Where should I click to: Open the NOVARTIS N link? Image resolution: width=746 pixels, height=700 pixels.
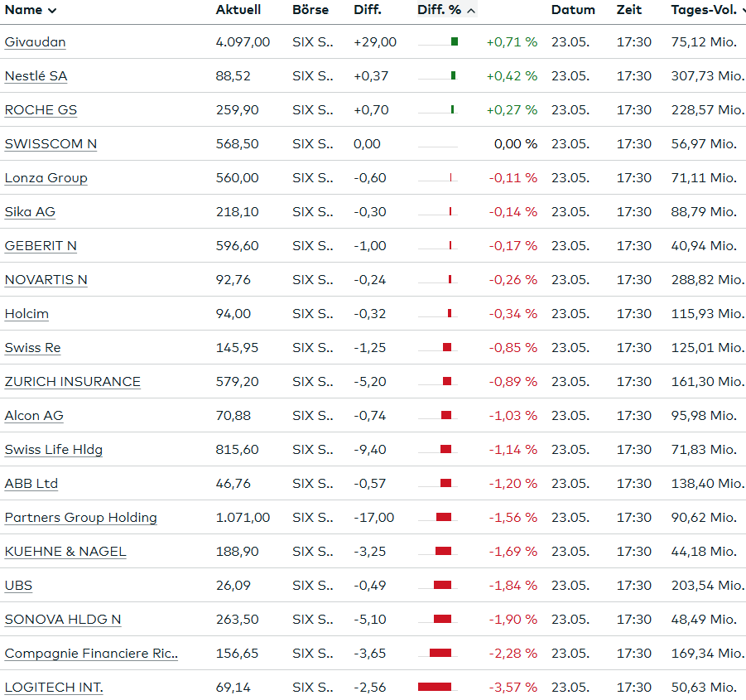pos(46,280)
